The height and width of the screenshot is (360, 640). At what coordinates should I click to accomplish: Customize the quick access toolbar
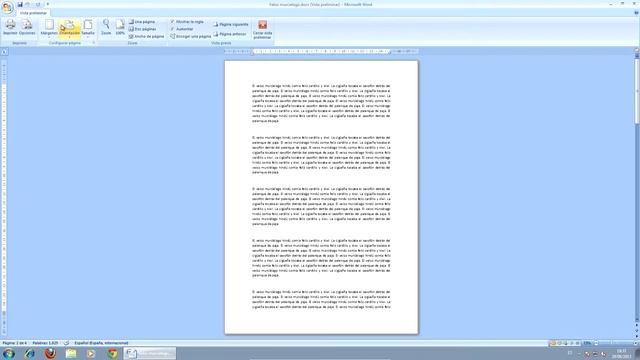(x=48, y=4)
